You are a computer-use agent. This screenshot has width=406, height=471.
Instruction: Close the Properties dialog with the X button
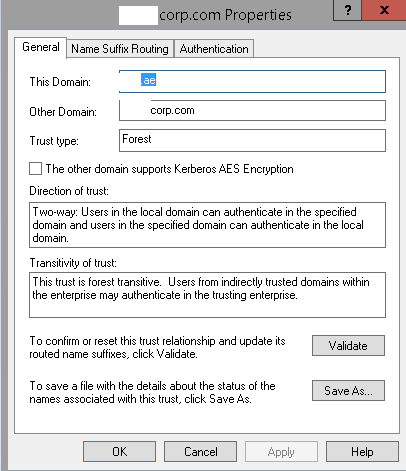tap(384, 10)
